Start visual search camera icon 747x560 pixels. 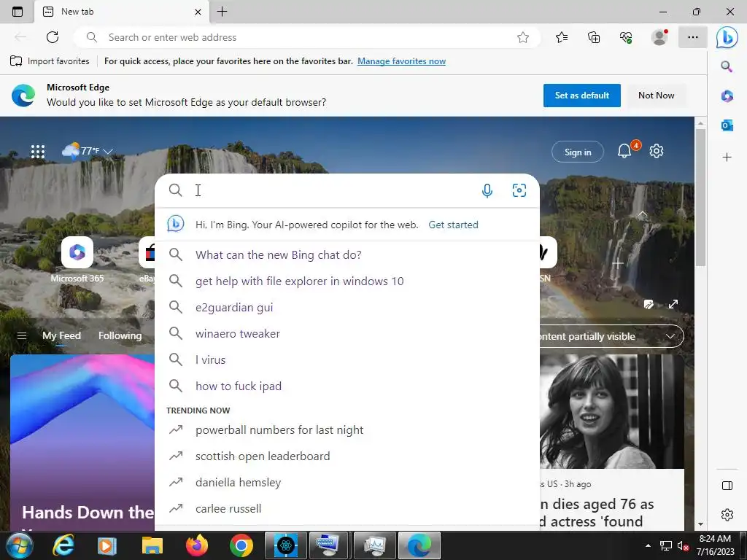click(519, 190)
